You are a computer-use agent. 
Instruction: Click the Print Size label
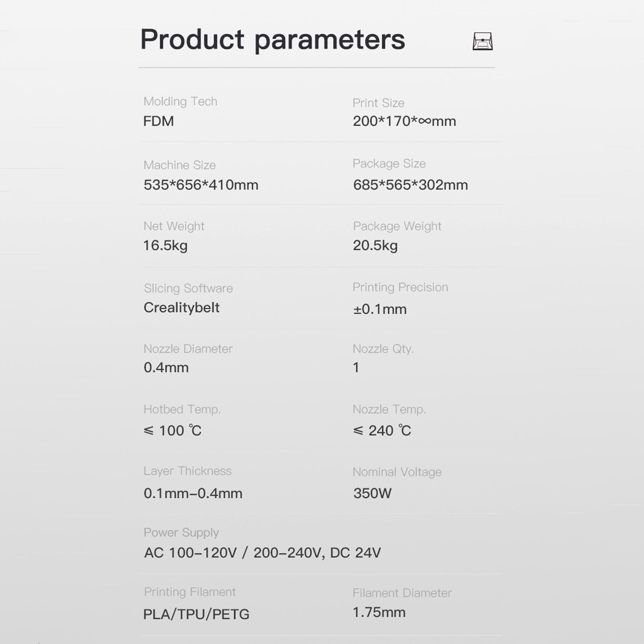[379, 103]
